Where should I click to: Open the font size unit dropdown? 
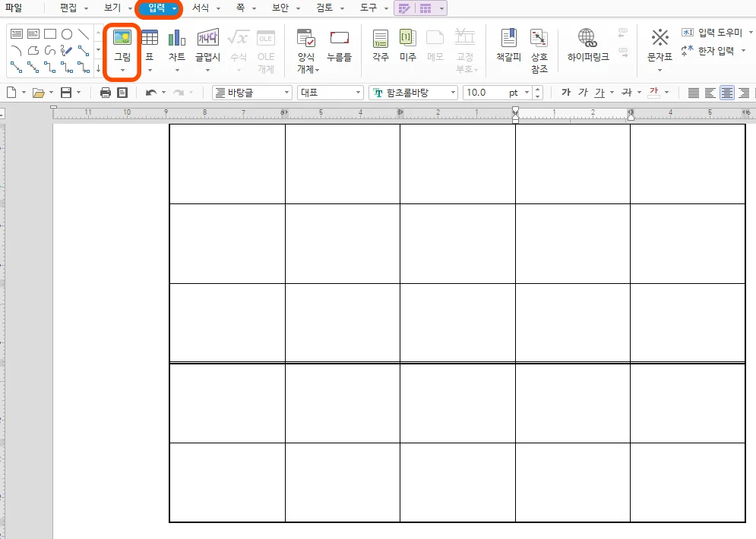point(527,93)
